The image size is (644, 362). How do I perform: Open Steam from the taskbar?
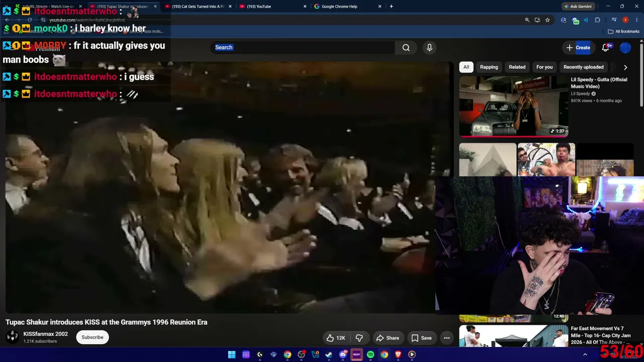coord(329,354)
